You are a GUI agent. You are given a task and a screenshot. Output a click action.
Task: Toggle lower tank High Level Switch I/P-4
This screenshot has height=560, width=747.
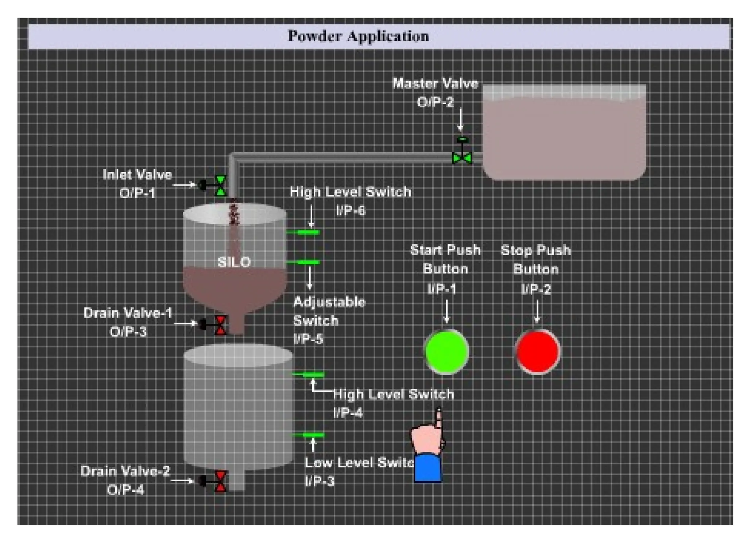pos(313,374)
